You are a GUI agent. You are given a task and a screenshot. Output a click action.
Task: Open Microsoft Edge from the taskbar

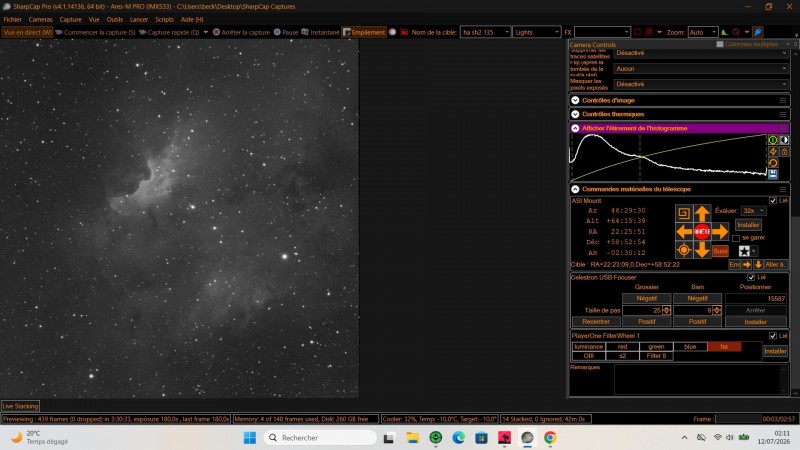(x=458, y=438)
